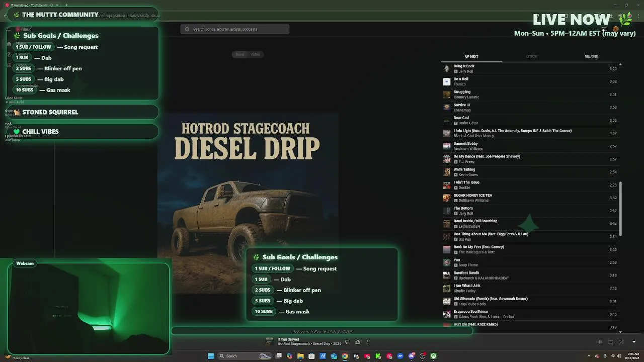Play On a Roll in the queue
The width and height of the screenshot is (644, 362).
click(531, 81)
